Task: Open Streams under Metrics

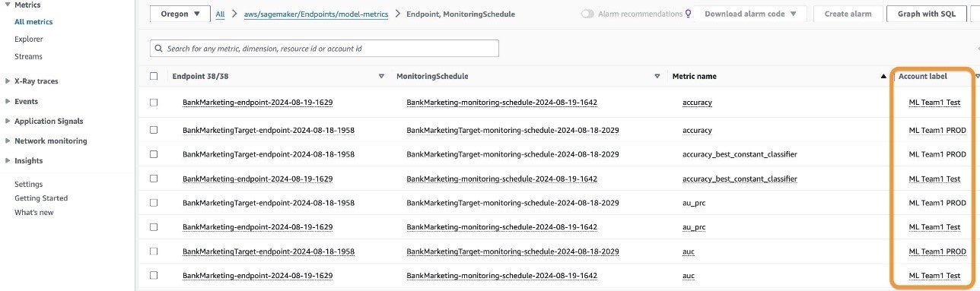Action: 28,56
